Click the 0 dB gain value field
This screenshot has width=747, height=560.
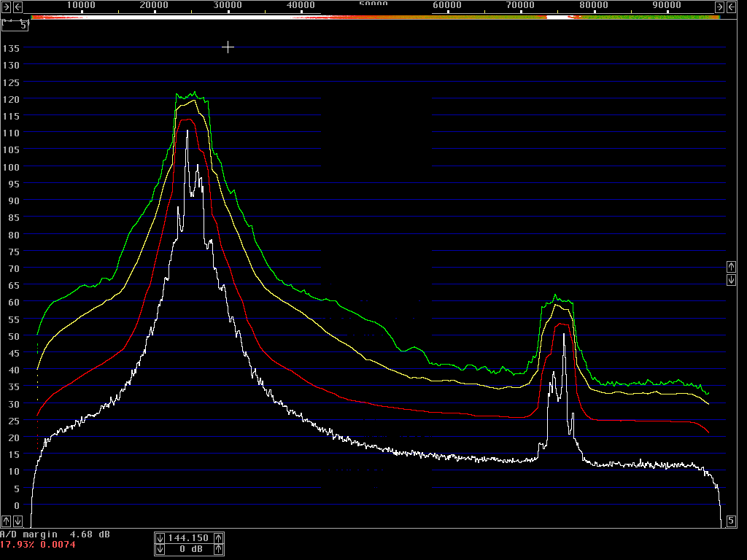189,549
